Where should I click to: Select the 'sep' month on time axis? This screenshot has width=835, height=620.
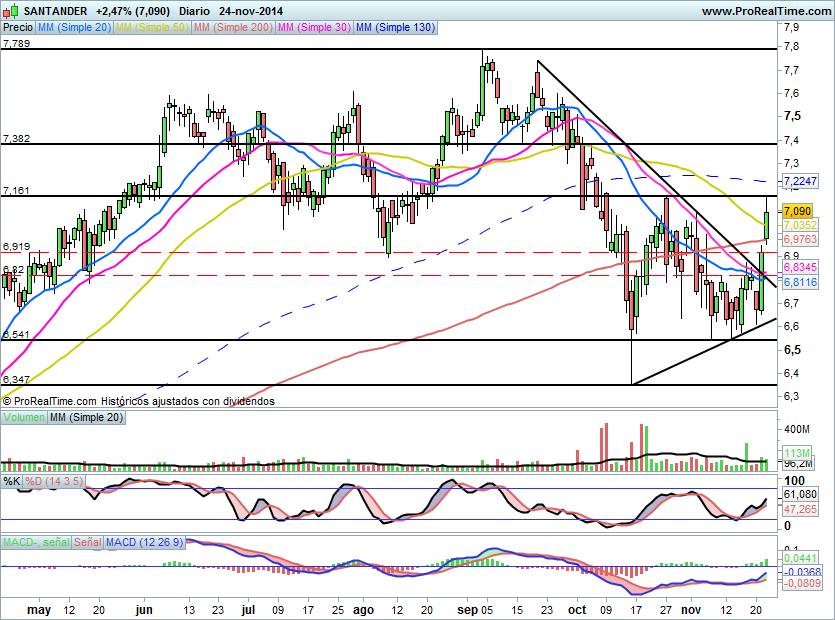(x=467, y=610)
